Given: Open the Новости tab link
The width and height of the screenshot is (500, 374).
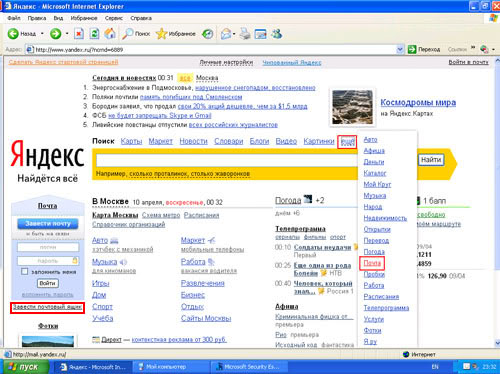Looking at the screenshot, I should click(193, 141).
